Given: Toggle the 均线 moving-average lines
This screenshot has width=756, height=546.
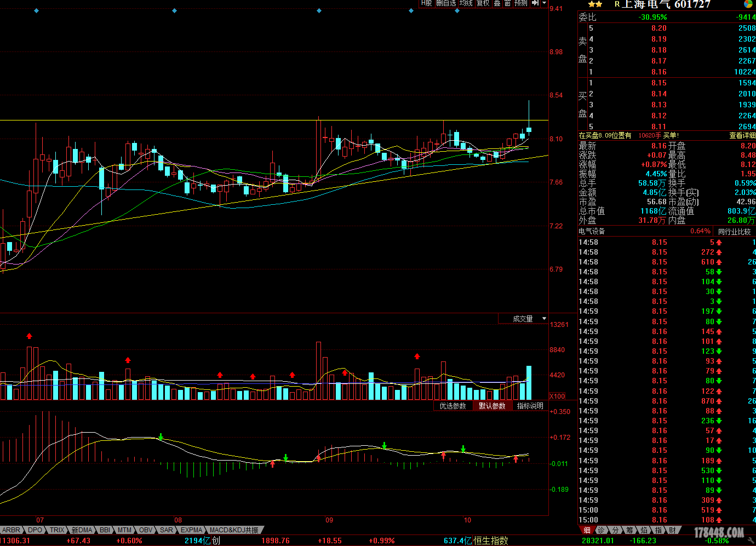Looking at the screenshot, I should 466,3.
